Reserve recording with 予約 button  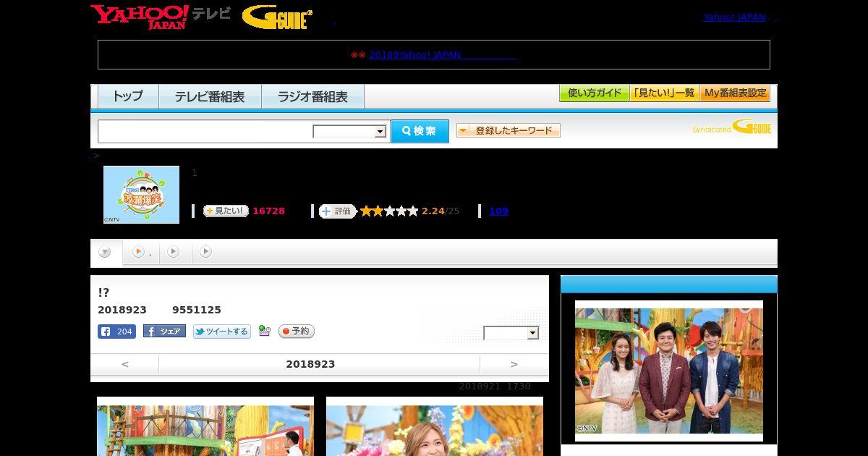pos(297,332)
